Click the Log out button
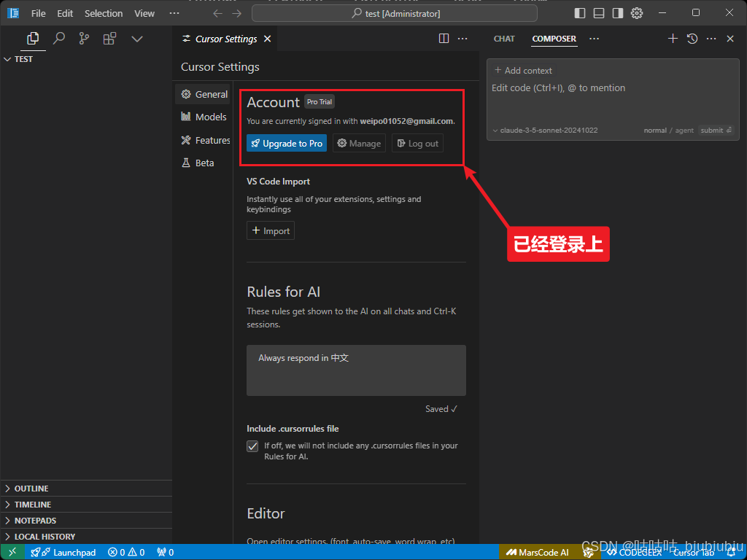 coord(417,144)
